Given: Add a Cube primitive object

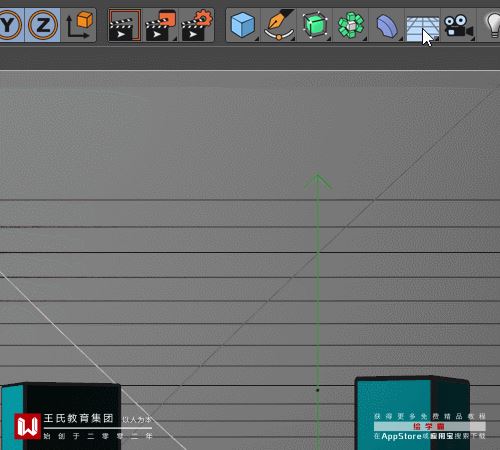Looking at the screenshot, I should 243,25.
